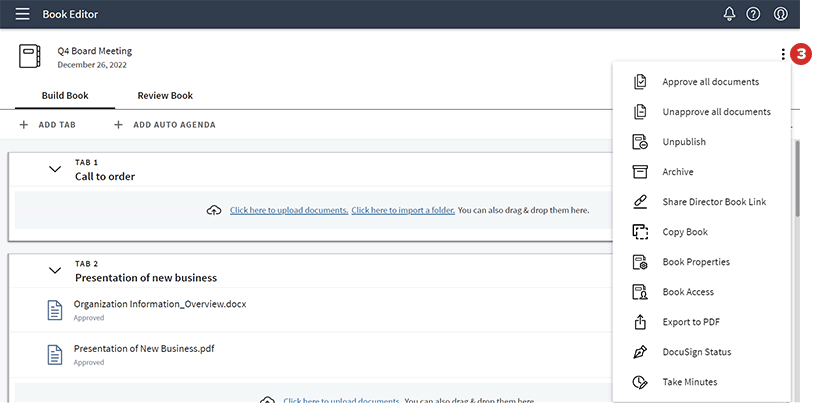Collapse Tab 2 Presentation of new business
The image size is (814, 403).
point(55,270)
